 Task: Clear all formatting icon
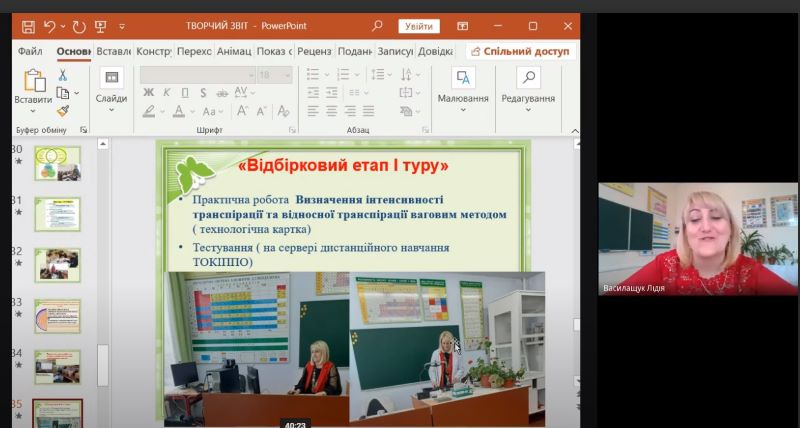pos(283,111)
